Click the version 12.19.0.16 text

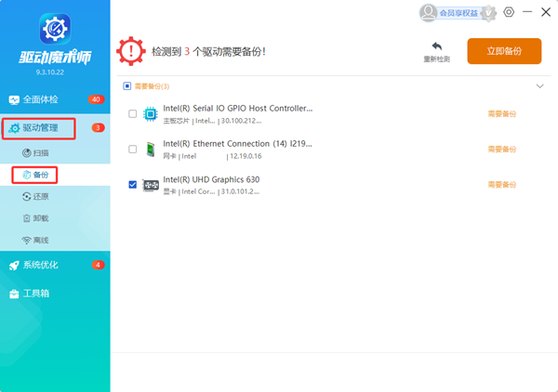(246, 156)
